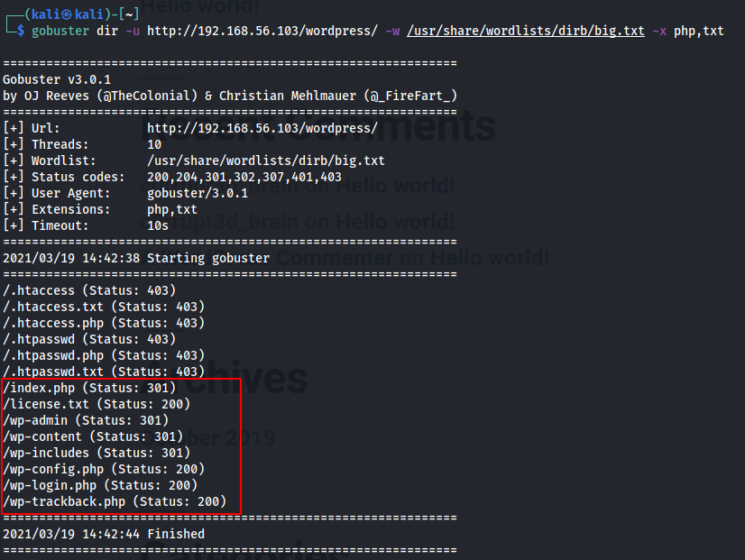Viewport: 745px width, 560px height.
Task: Click the Url value in the settings list
Action: click(262, 128)
